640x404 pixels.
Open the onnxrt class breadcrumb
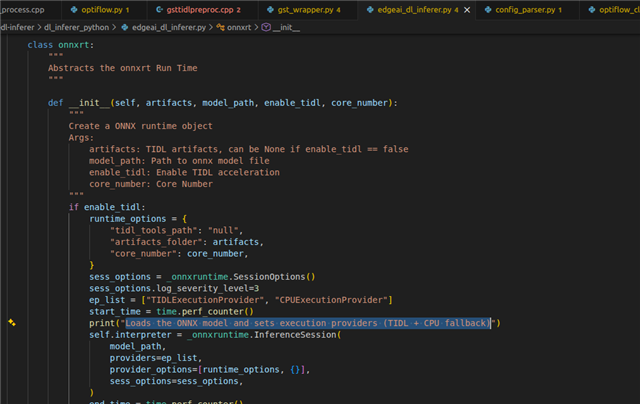(x=239, y=27)
